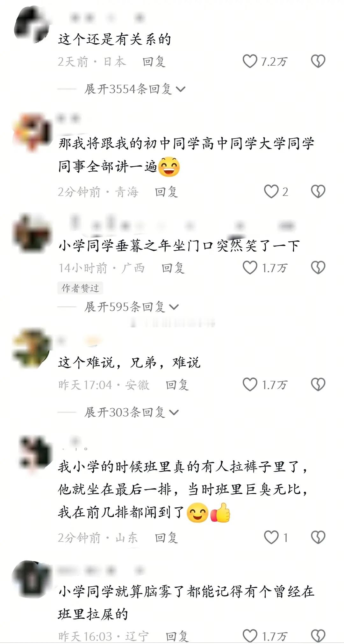Viewport: 344px width, 644px height.
Task: Like the 广西 comment about 垂暮之年
Action: pyautogui.click(x=250, y=268)
